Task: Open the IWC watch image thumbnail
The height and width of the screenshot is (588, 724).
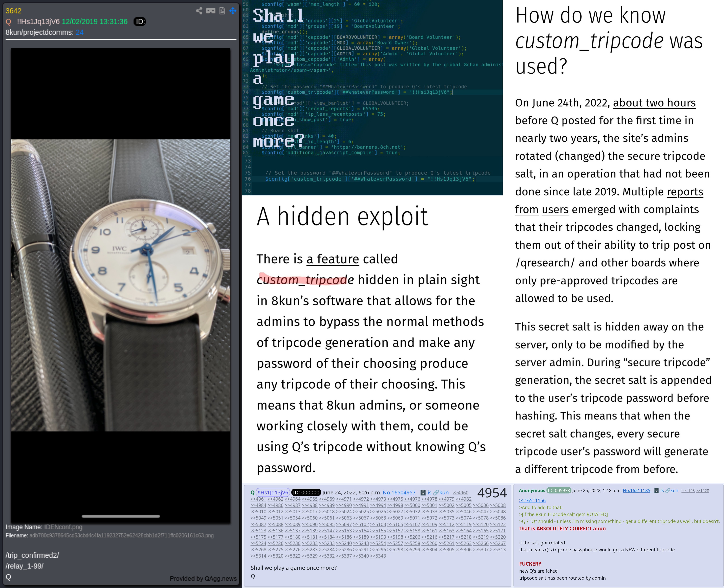Action: [x=121, y=285]
